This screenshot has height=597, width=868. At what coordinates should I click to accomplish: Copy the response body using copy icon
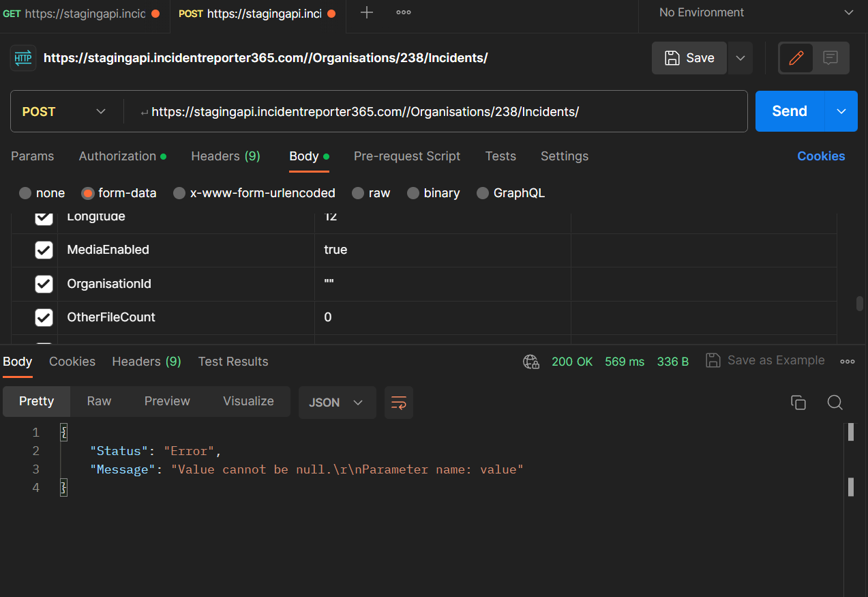click(798, 403)
